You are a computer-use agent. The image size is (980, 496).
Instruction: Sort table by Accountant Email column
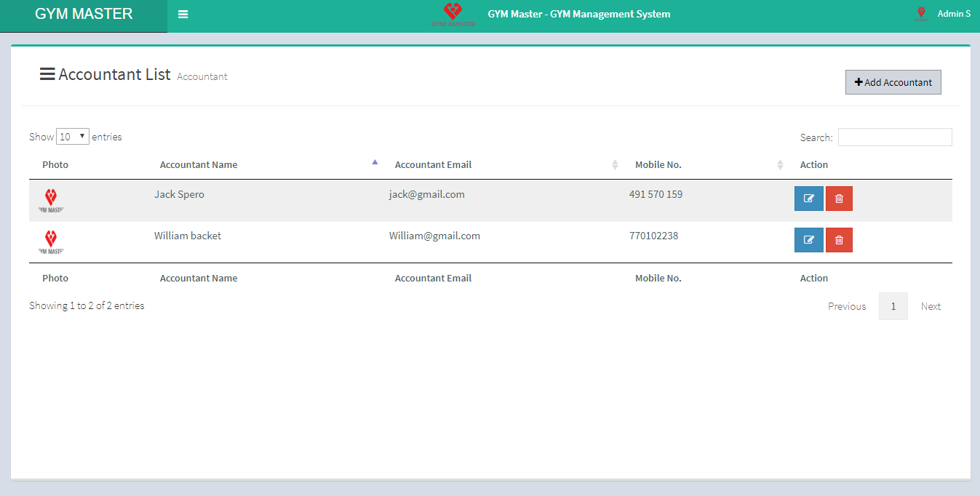(x=433, y=164)
